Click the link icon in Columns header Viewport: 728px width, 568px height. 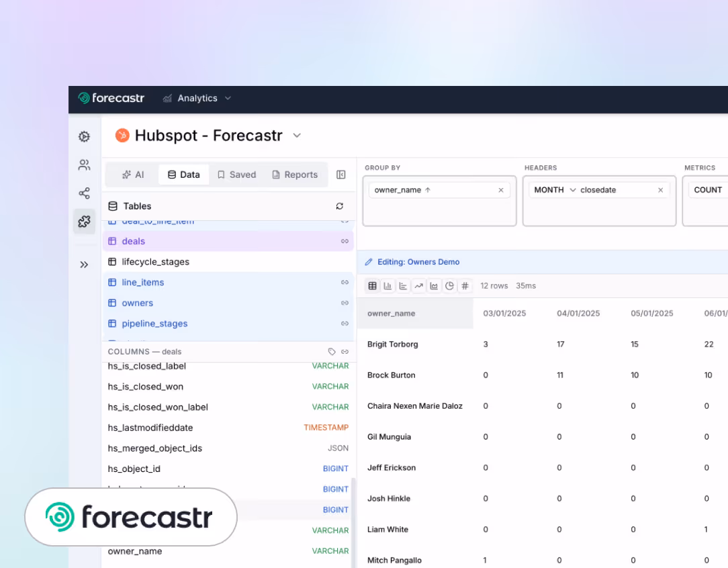click(345, 352)
